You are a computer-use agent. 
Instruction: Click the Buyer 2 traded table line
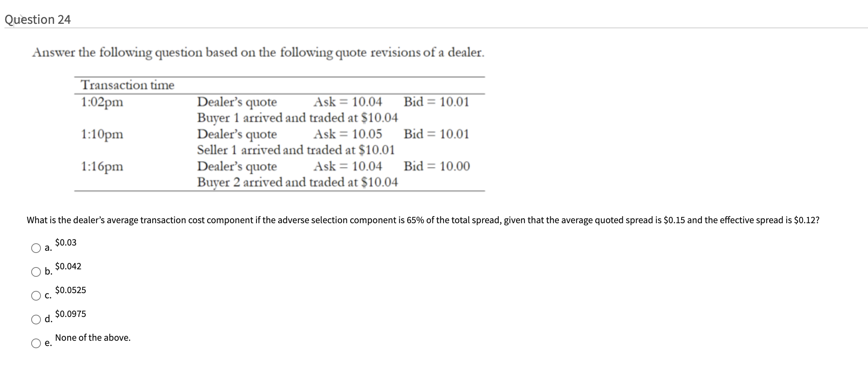297,182
